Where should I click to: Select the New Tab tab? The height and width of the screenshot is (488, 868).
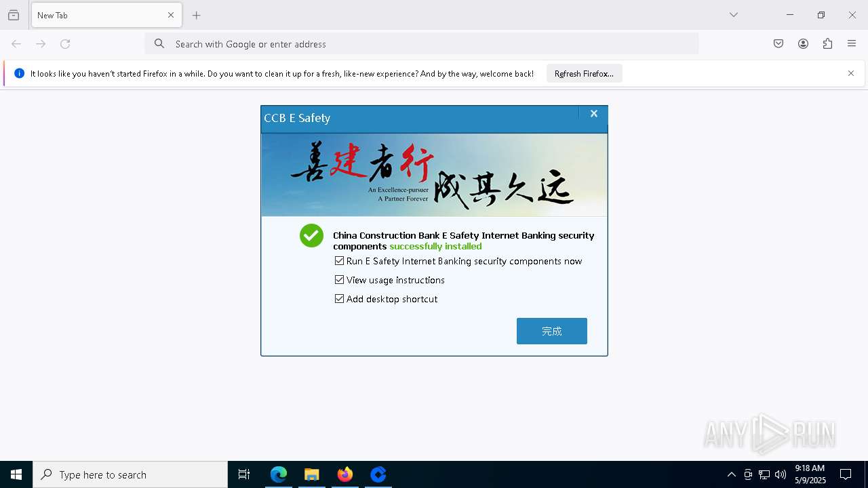[106, 15]
